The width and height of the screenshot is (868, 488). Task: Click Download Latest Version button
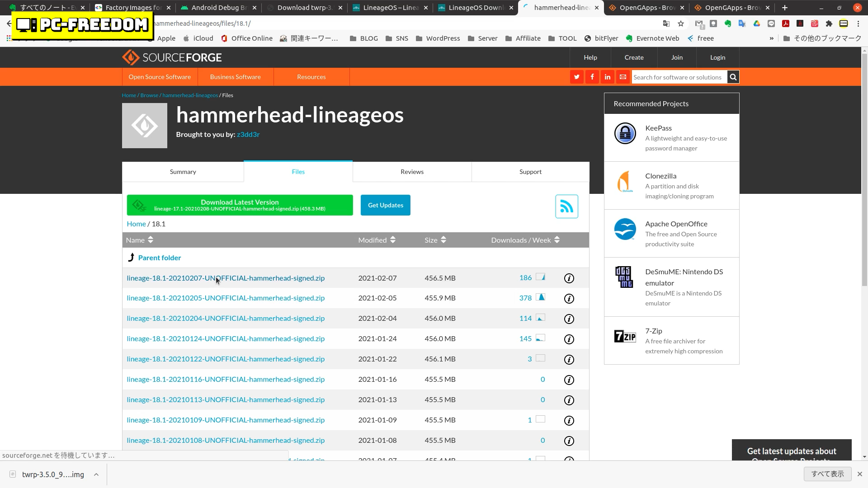[240, 205]
